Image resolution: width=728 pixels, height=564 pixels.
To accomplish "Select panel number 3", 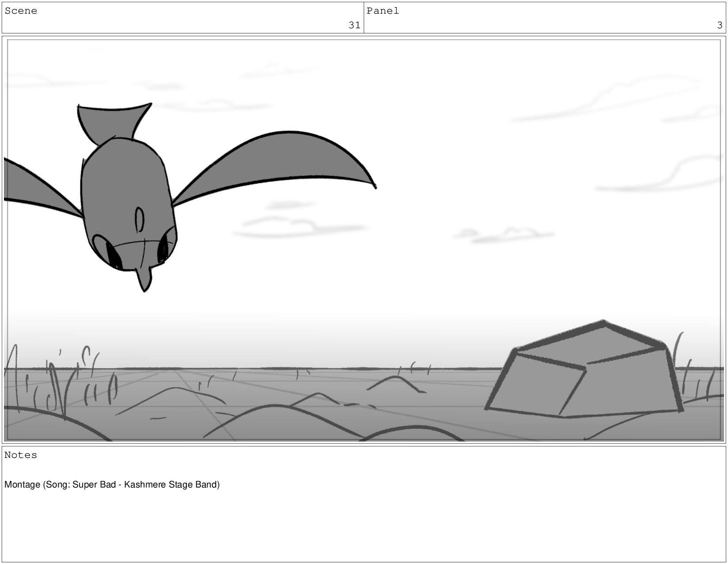I will tap(720, 25).
